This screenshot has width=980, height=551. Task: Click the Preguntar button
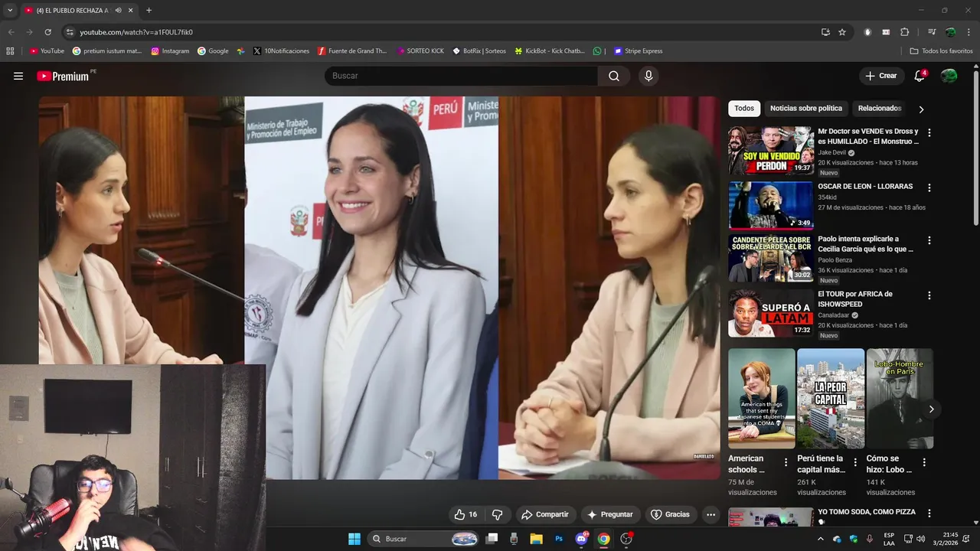pyautogui.click(x=609, y=514)
